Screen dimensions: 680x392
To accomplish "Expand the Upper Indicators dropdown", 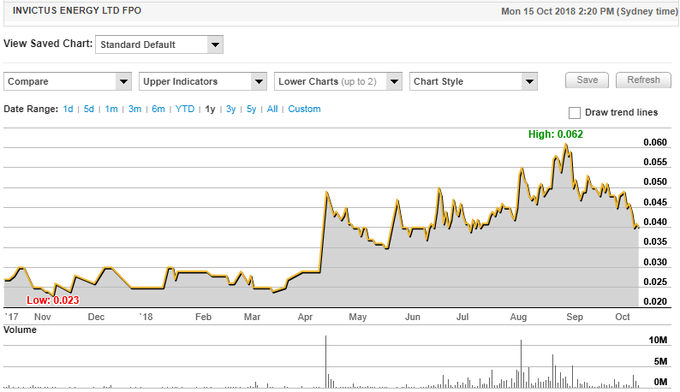I will [x=203, y=82].
